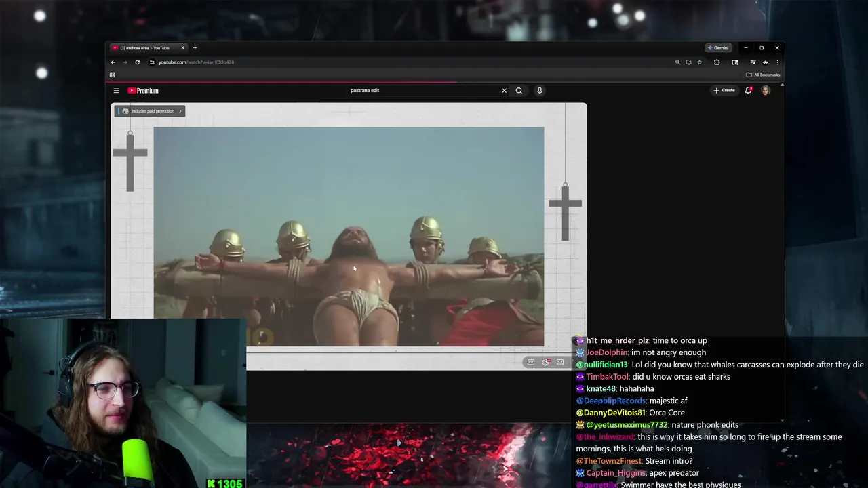Go back with browser back arrow
The image size is (868, 488).
pos(113,62)
